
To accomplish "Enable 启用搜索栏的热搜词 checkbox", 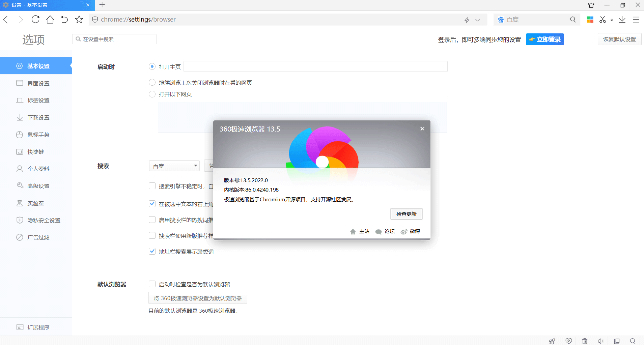I will 152,220.
